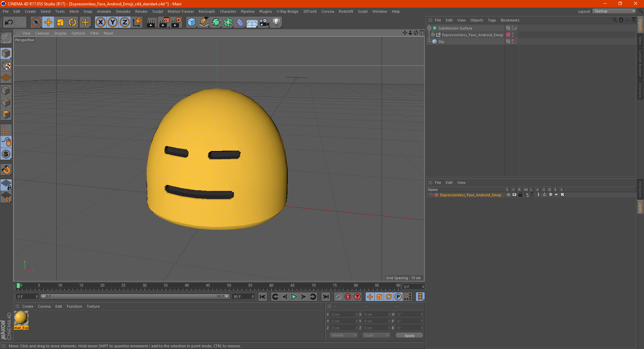
Task: Click the red layer swatch on Emoji object
Action: click(x=508, y=35)
